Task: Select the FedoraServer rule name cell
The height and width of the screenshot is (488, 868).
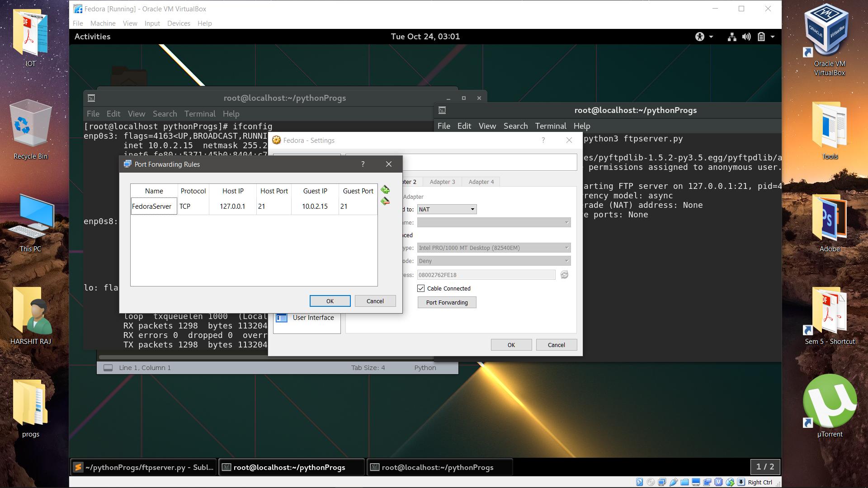Action: (x=153, y=206)
